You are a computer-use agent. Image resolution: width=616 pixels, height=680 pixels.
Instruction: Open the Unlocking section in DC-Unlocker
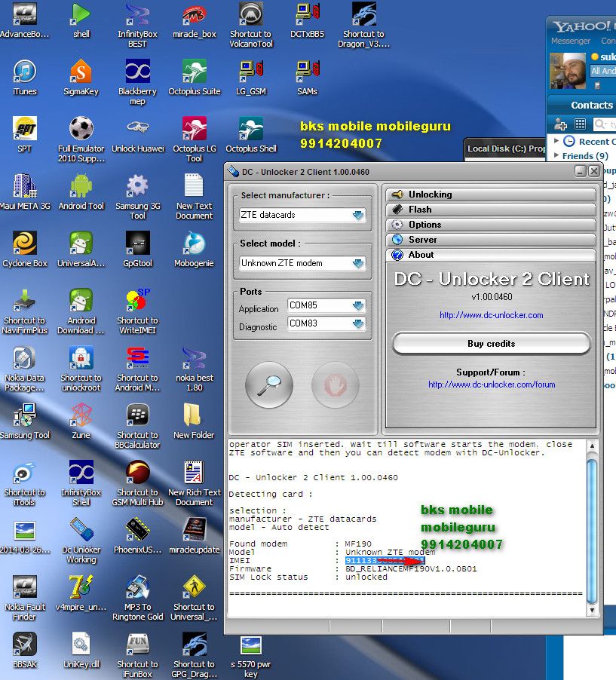pos(491,195)
